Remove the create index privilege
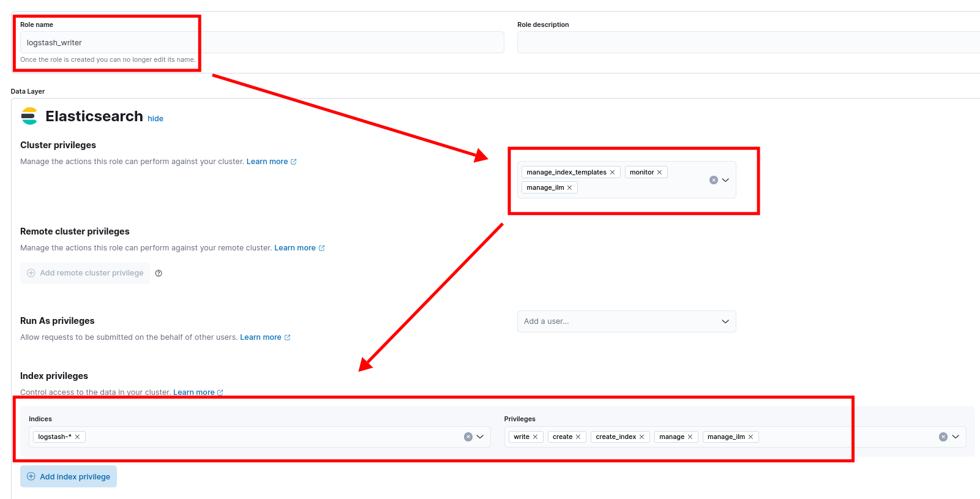The image size is (980, 499). (578, 437)
